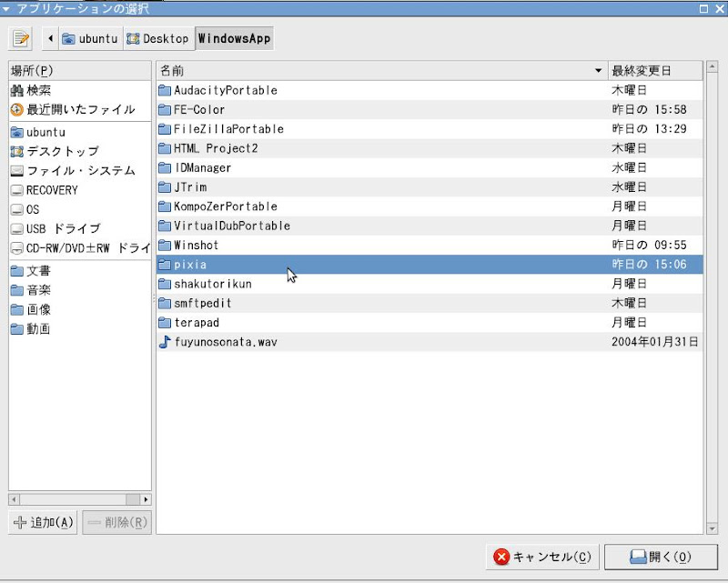This screenshot has width=728, height=583.
Task: Sort by the 名前 column header
Action: [382, 71]
